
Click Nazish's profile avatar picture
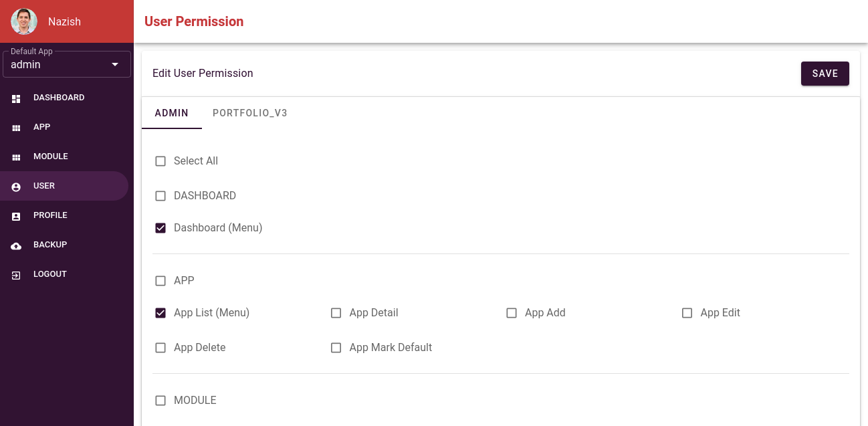point(24,21)
